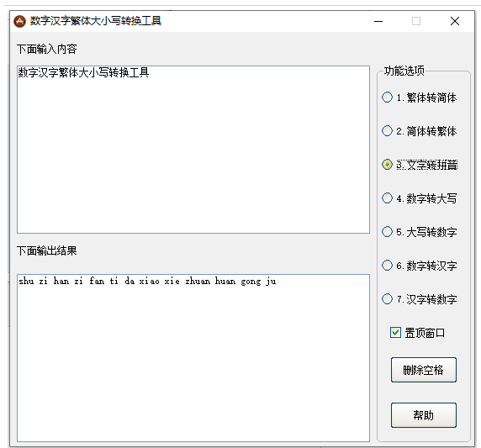Click the app icon in the title bar
The height and width of the screenshot is (448, 481).
20,21
